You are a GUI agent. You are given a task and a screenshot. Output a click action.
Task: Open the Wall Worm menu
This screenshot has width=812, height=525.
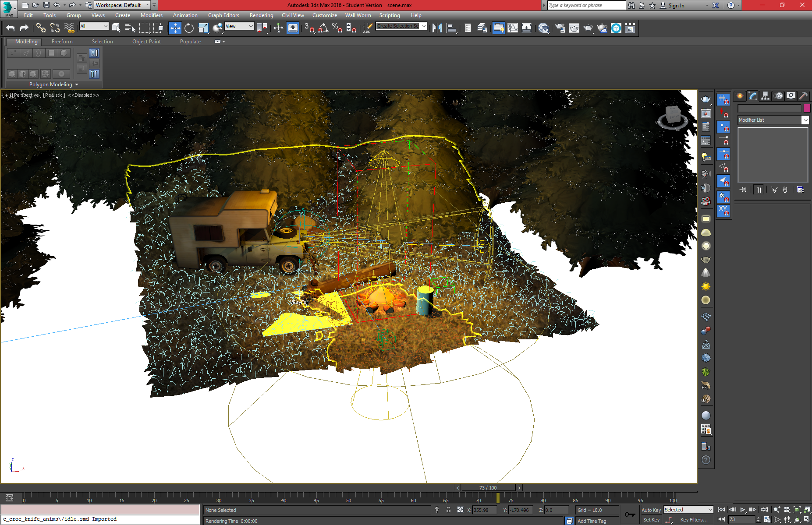358,15
